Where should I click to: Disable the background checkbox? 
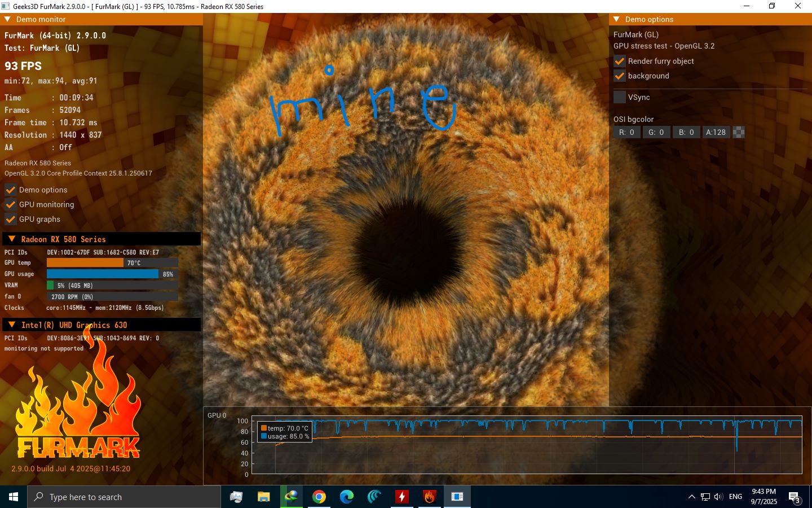(x=620, y=76)
